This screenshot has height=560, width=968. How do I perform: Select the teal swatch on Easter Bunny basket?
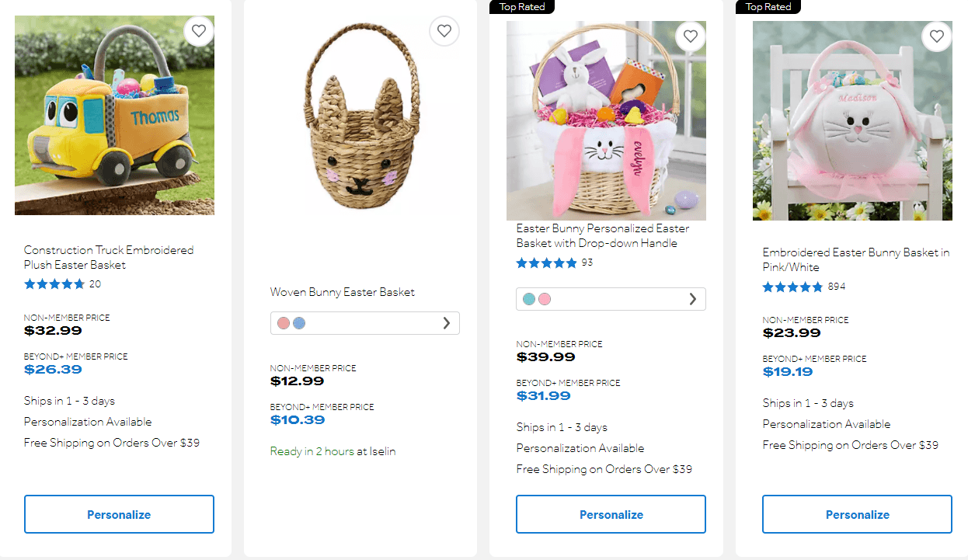pos(528,298)
